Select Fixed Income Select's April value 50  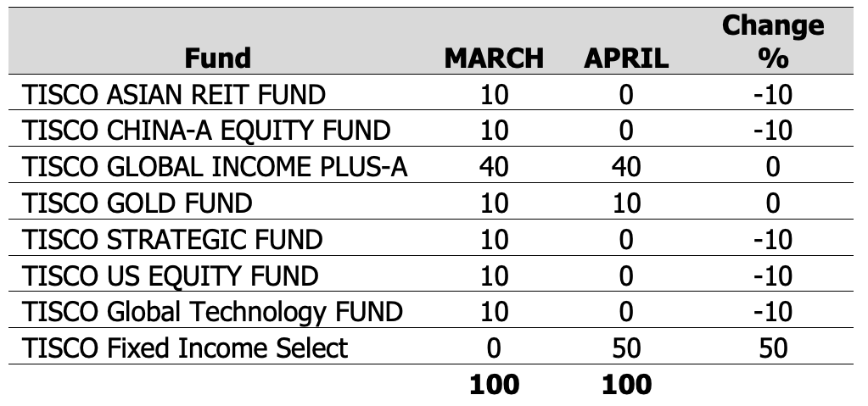point(626,348)
